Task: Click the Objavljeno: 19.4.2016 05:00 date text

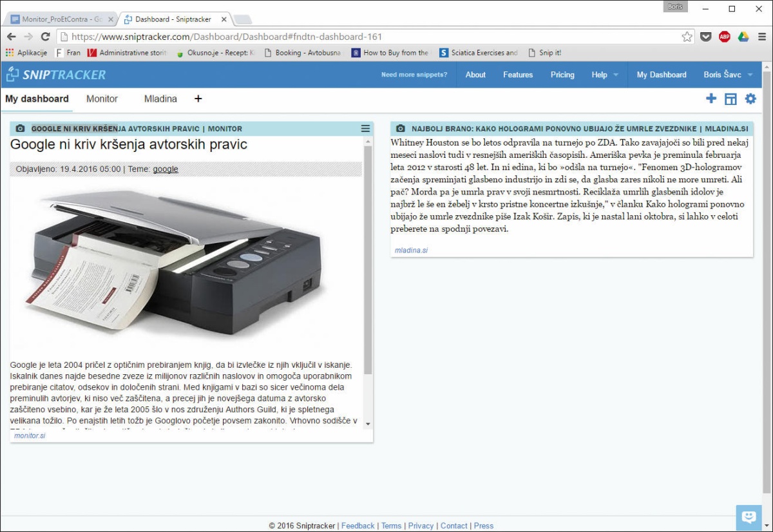Action: [x=68, y=169]
